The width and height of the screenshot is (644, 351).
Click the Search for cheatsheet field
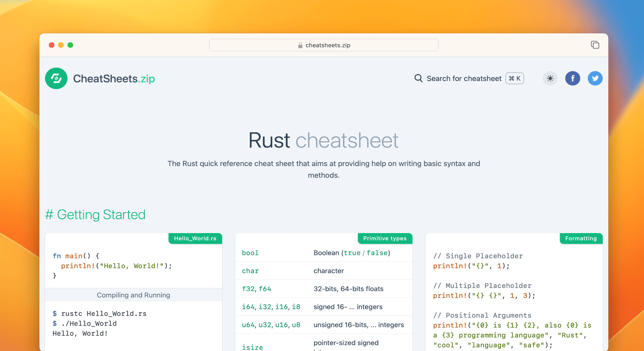[x=464, y=78]
